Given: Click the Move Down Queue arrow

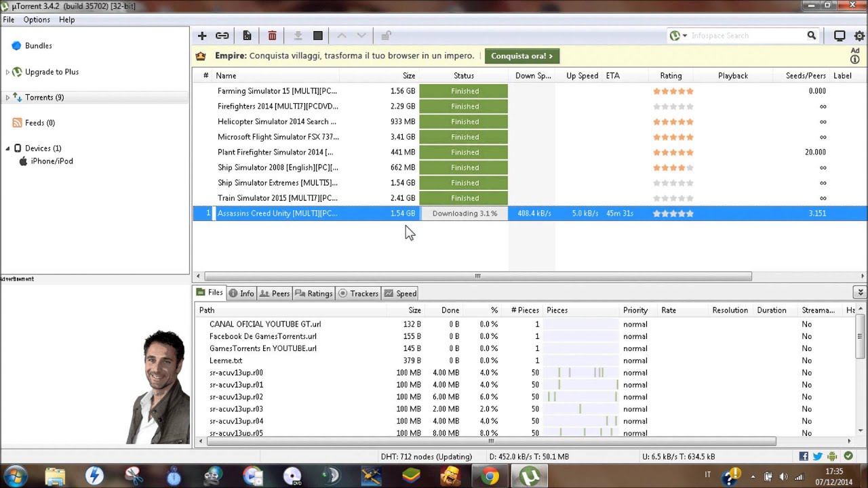Looking at the screenshot, I should click(x=361, y=36).
